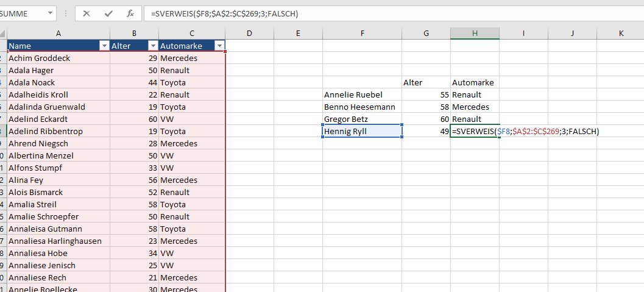Click the cell with Alois Bismarck
644x292 pixels.
(58, 192)
